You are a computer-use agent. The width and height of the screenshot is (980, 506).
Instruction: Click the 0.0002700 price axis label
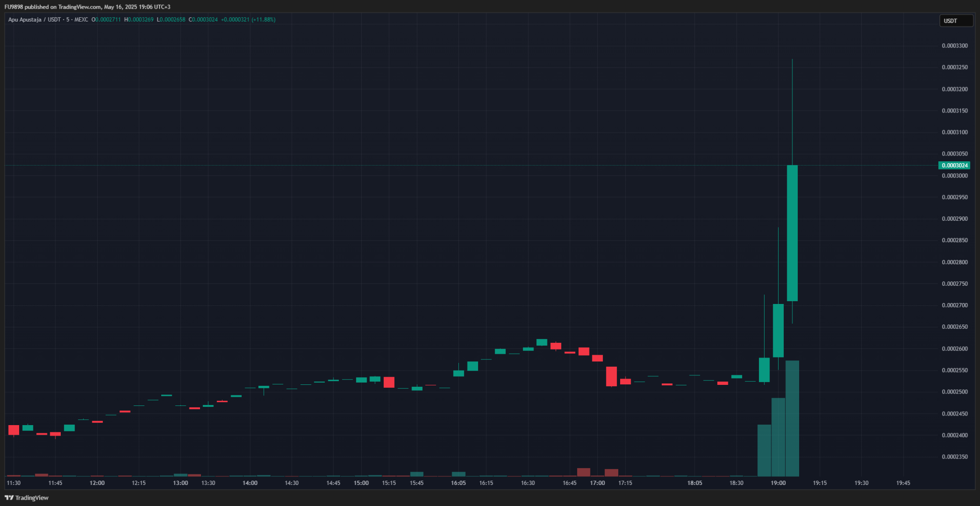[954, 305]
